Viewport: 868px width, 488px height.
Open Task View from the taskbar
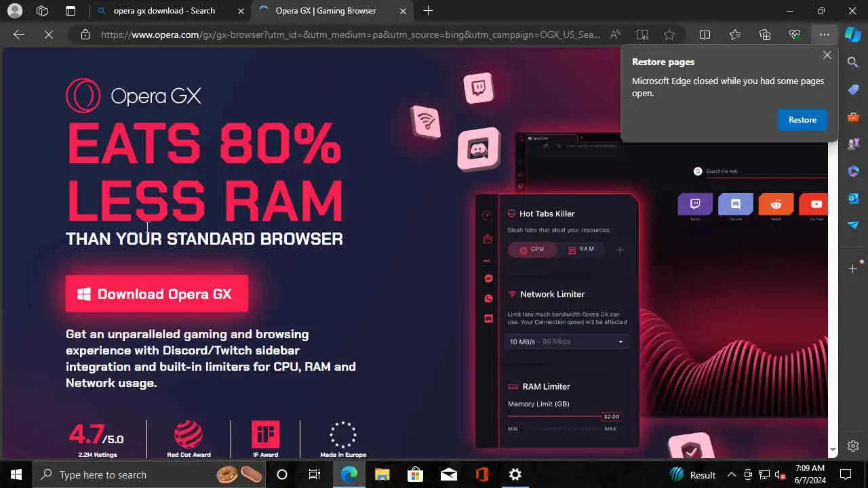[x=315, y=474]
